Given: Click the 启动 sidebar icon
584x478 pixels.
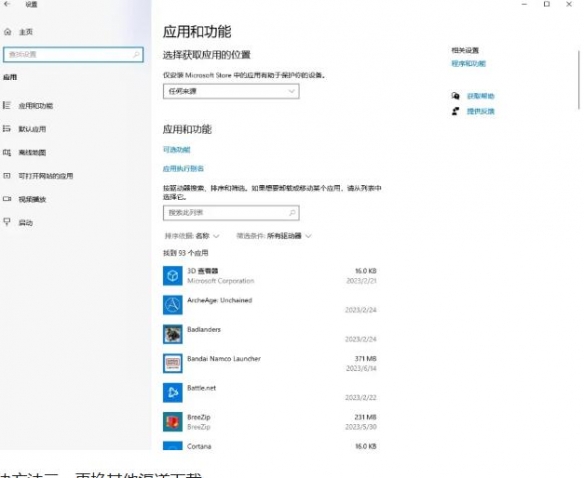Looking at the screenshot, I should [x=7, y=222].
